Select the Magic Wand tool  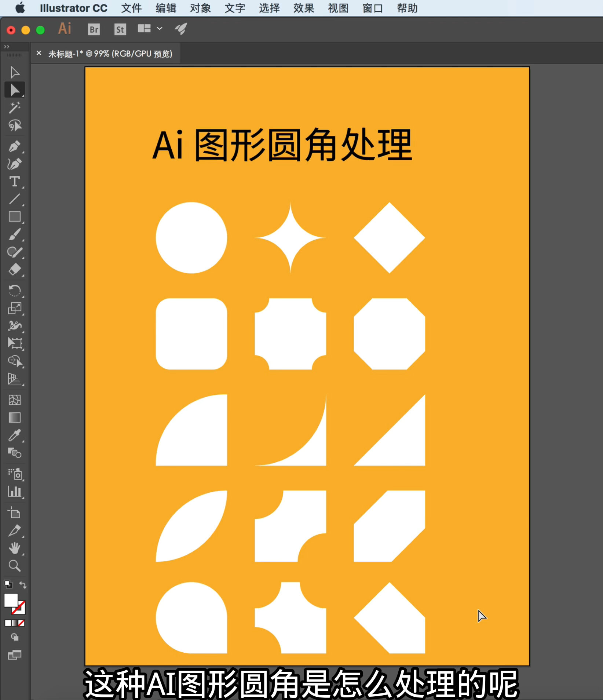coord(15,107)
